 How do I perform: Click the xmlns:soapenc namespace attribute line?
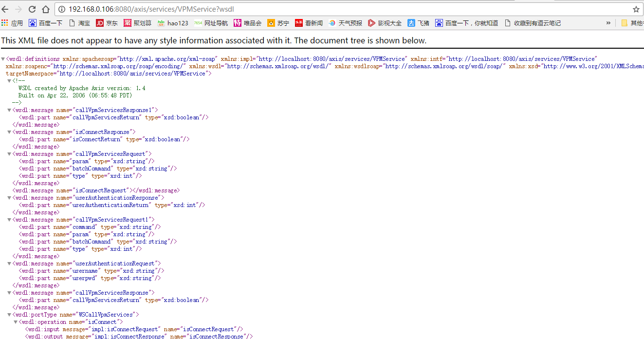click(96, 66)
